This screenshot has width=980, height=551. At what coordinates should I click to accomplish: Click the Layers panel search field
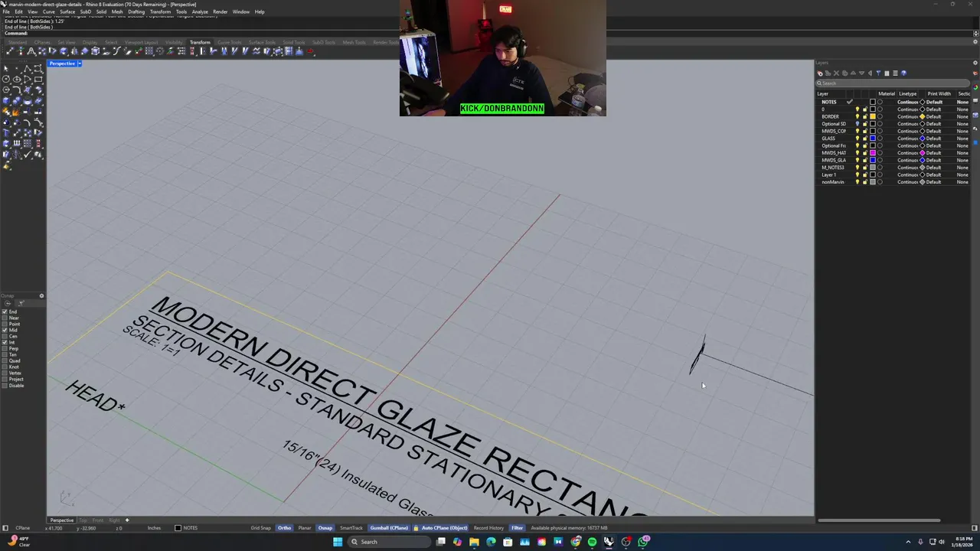(x=893, y=83)
